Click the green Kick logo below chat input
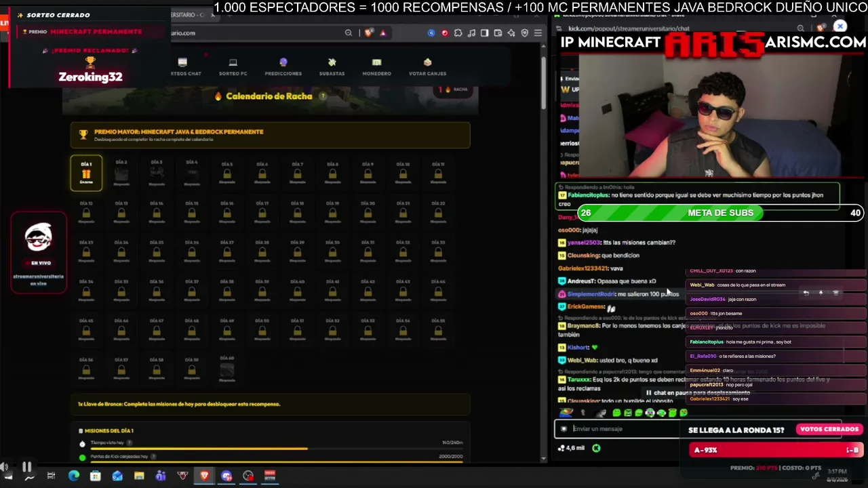Screen dimensions: 868x488 pyautogui.click(x=596, y=448)
